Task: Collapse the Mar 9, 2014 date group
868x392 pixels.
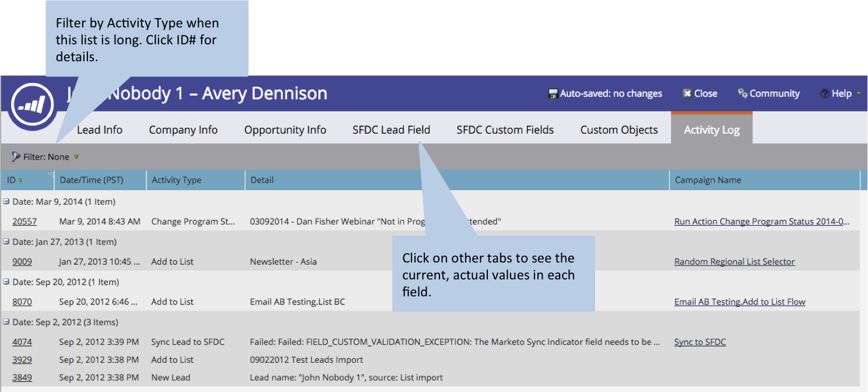Action: click(x=6, y=201)
